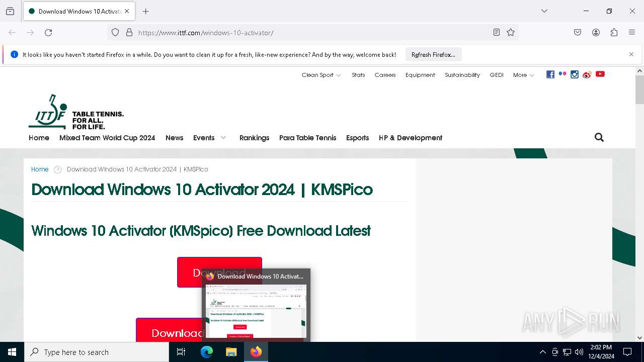Select Esports menu item

357,138
